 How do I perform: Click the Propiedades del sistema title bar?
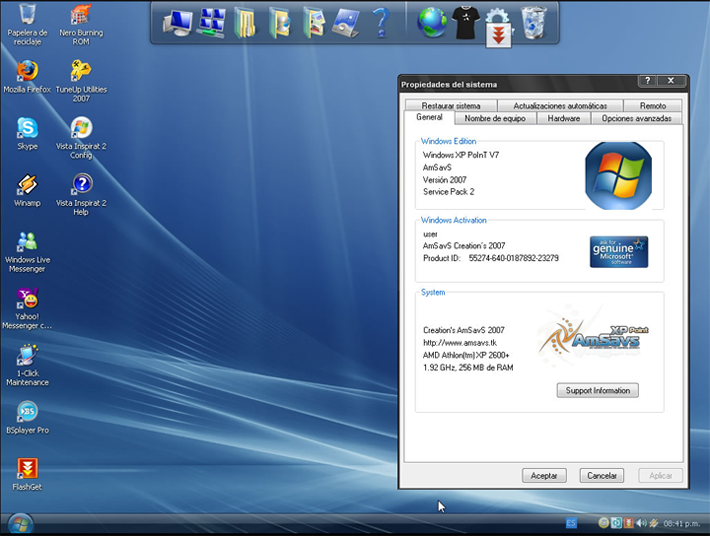click(516, 84)
